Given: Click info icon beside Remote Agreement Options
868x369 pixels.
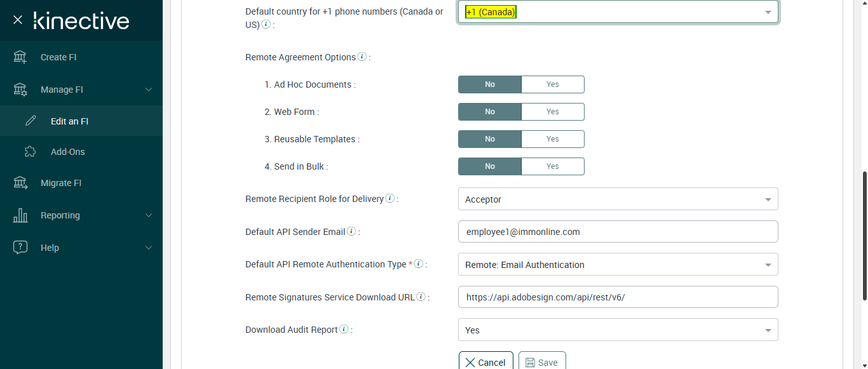Looking at the screenshot, I should (362, 57).
